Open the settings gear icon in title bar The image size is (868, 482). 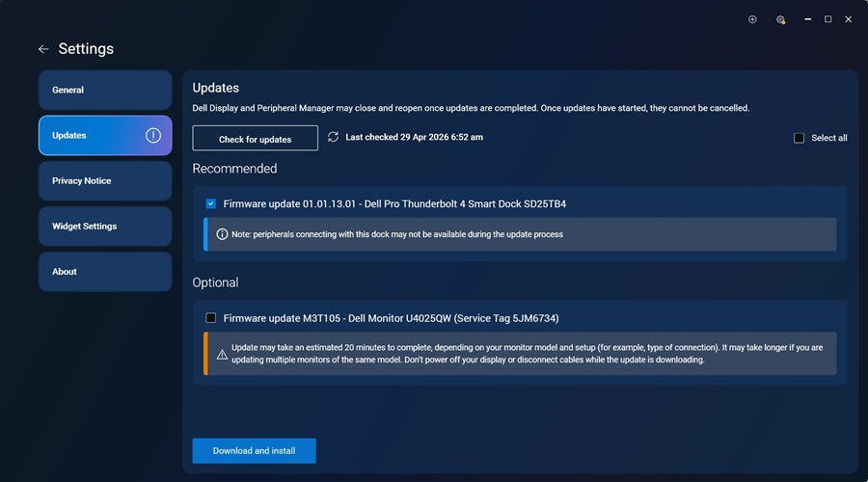pos(780,19)
